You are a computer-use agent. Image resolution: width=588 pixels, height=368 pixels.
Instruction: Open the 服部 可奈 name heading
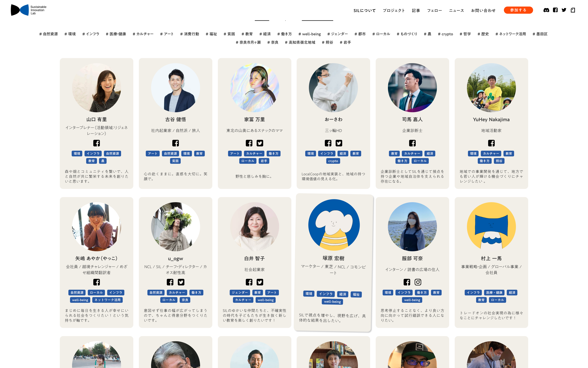tap(412, 258)
